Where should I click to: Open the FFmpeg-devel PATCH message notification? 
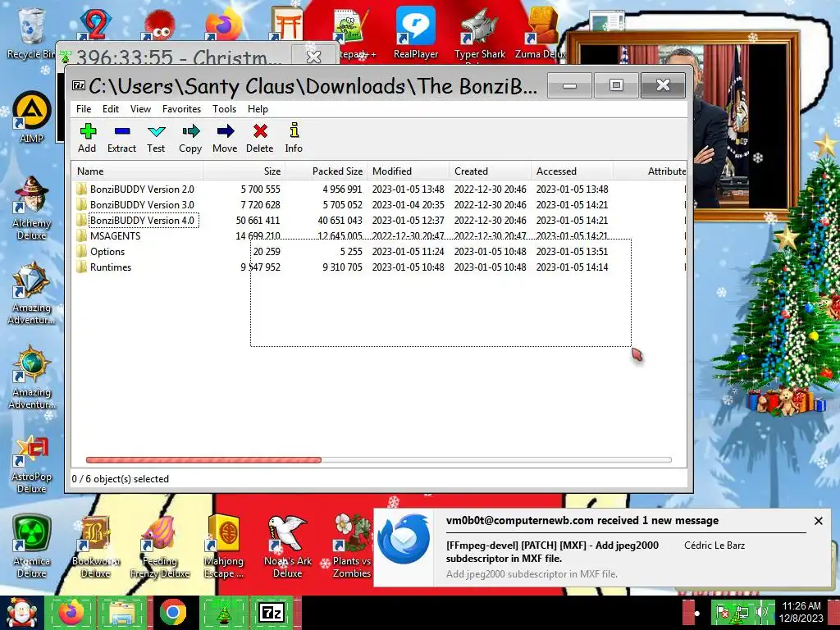552,552
